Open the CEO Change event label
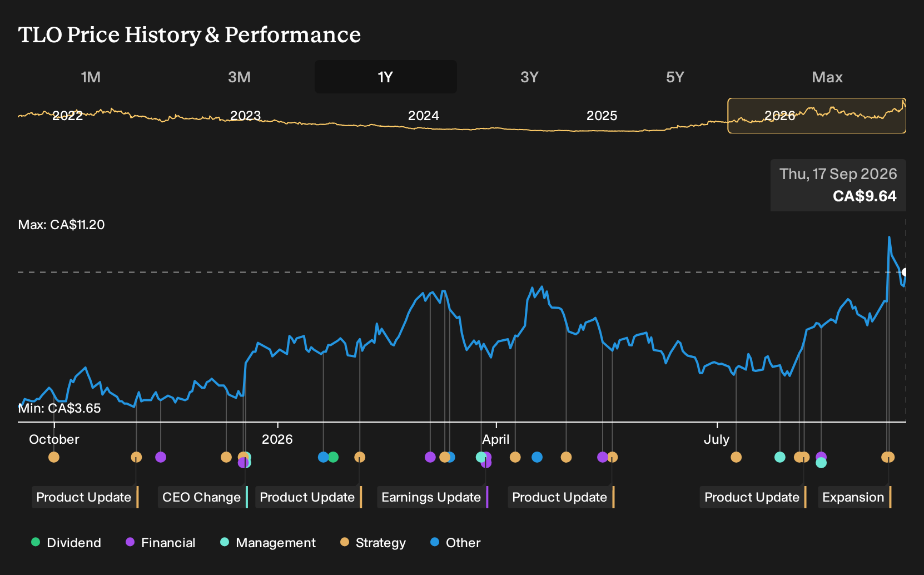 pos(203,497)
